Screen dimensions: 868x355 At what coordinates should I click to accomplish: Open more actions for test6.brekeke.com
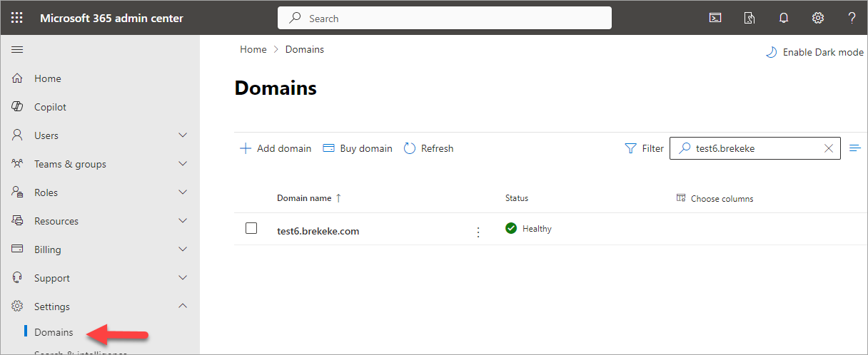point(478,232)
